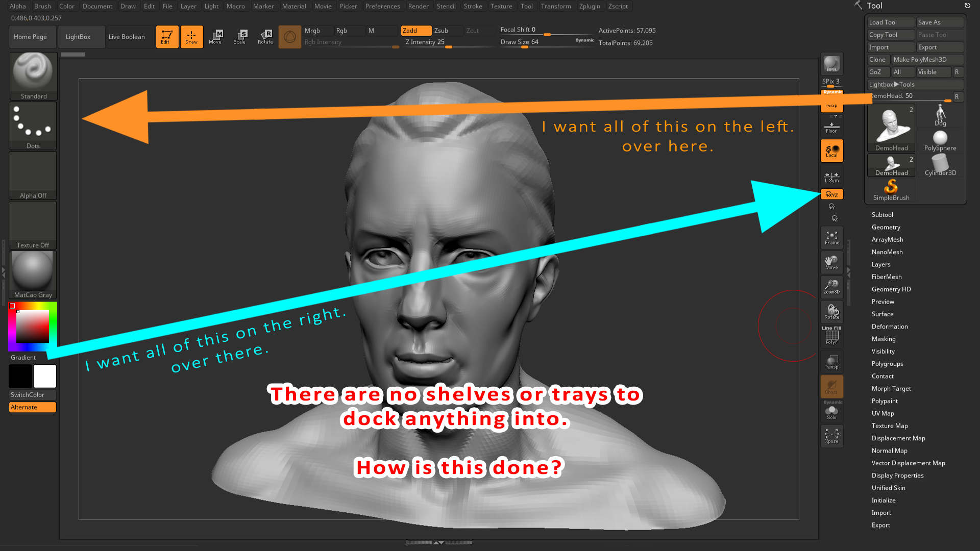Toggle the Floor grid display
The image size is (980, 551).
click(x=831, y=127)
